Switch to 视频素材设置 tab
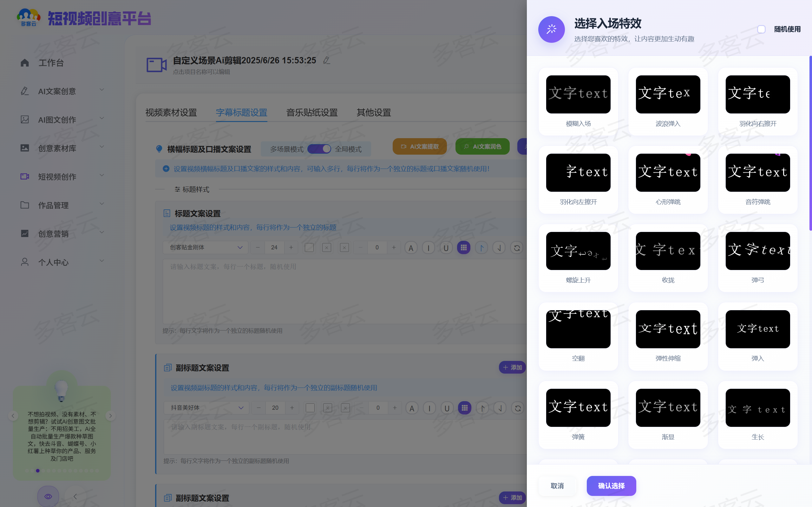812x507 pixels. [171, 112]
